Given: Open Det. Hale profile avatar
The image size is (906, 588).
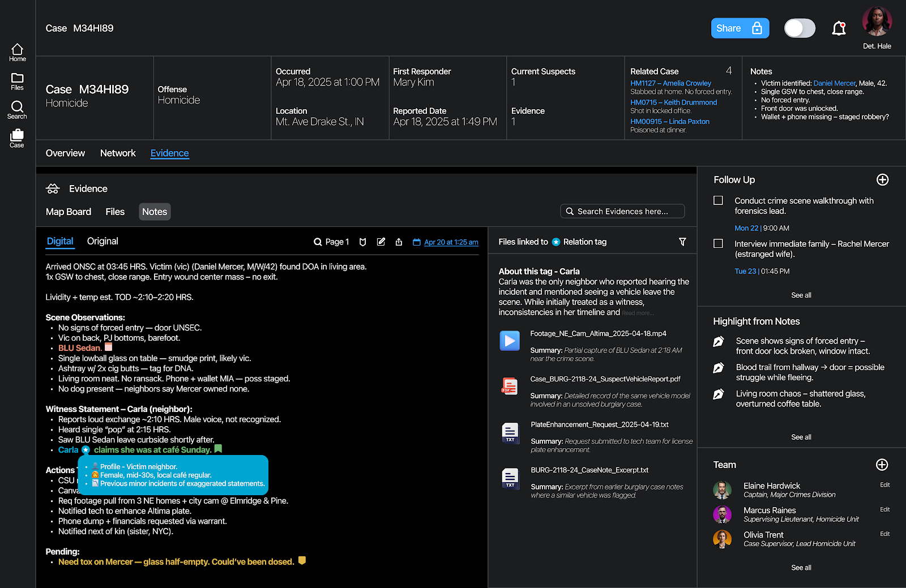Looking at the screenshot, I should click(x=877, y=22).
